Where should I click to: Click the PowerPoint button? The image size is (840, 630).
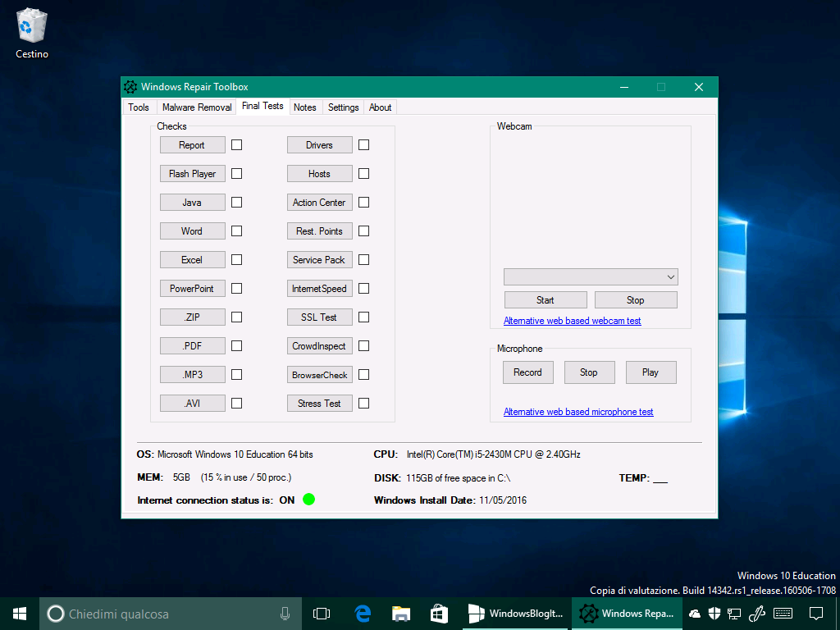[192, 289]
